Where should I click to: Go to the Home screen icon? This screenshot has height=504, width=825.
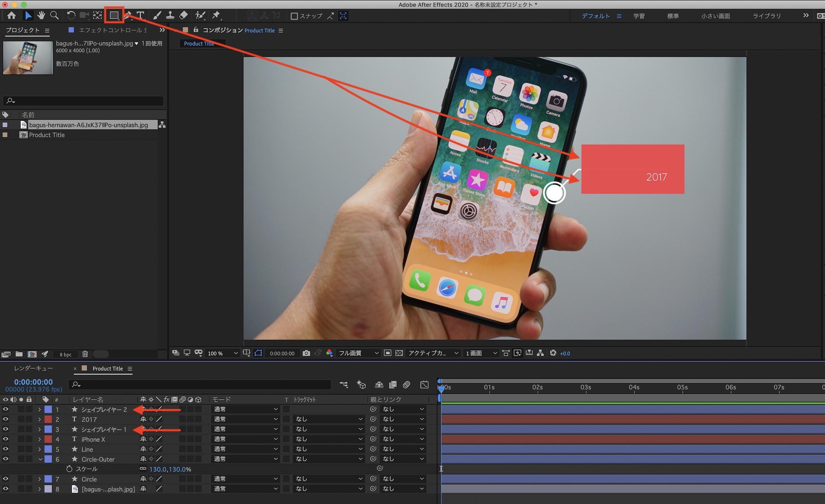[x=12, y=16]
